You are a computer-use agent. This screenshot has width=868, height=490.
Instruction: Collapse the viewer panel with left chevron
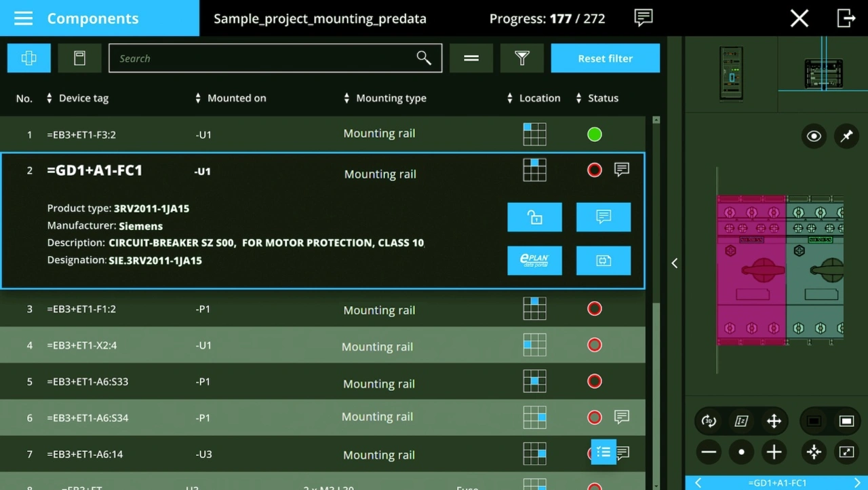tap(675, 263)
